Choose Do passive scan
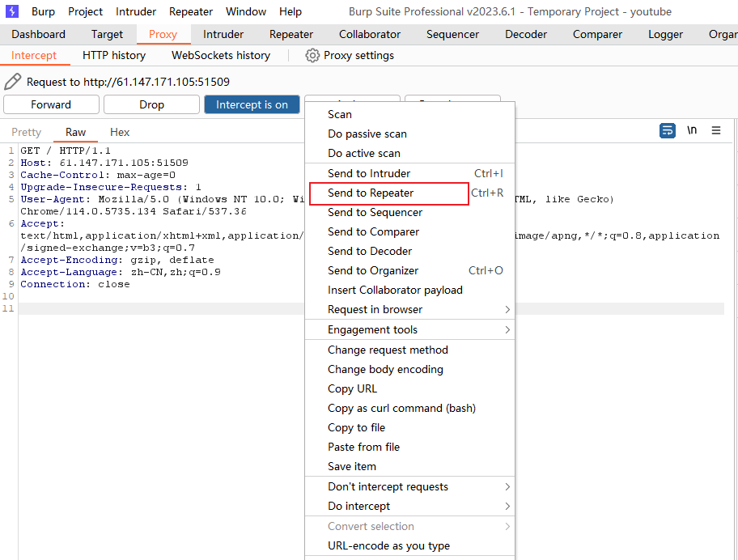This screenshot has height=560, width=738. point(409,134)
